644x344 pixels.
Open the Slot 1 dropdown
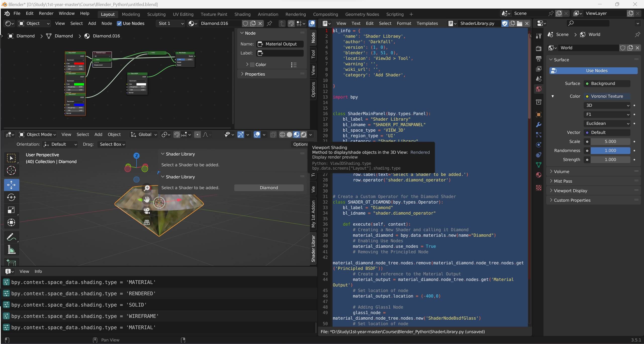point(170,23)
